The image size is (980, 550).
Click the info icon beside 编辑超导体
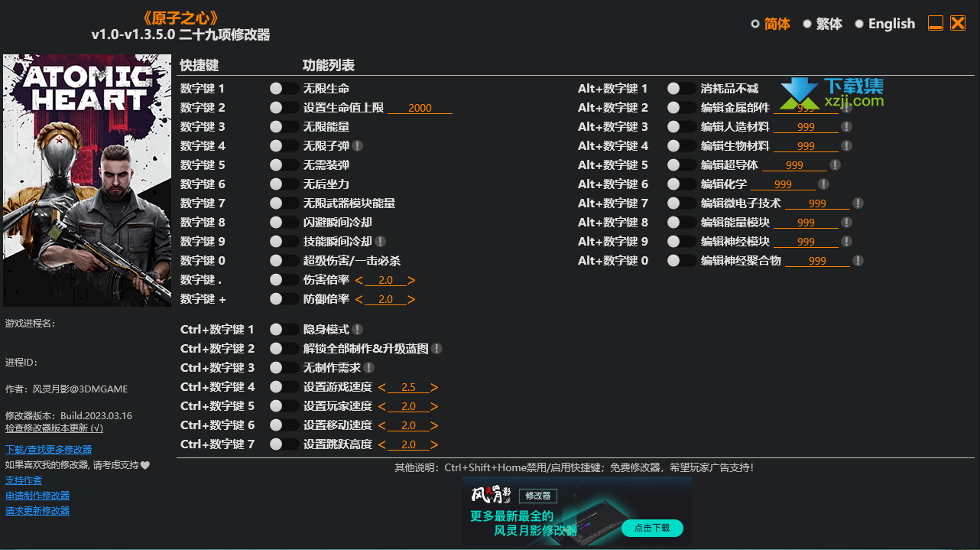(x=835, y=164)
